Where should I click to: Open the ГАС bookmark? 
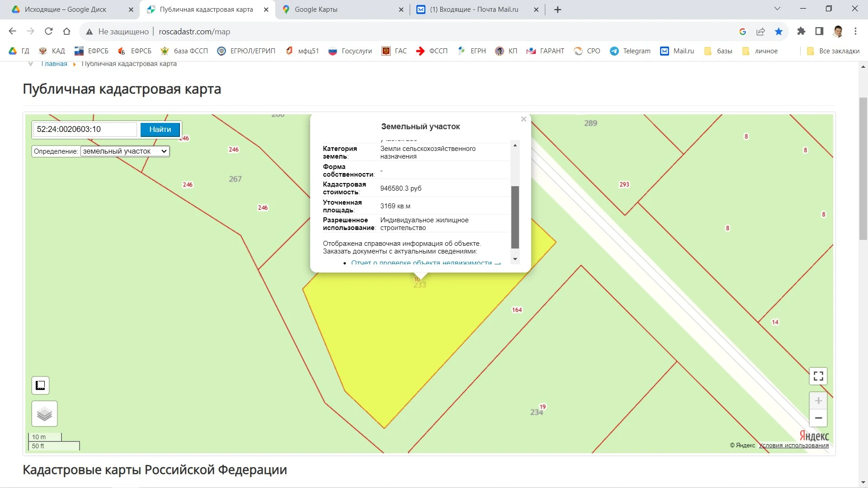coord(394,51)
